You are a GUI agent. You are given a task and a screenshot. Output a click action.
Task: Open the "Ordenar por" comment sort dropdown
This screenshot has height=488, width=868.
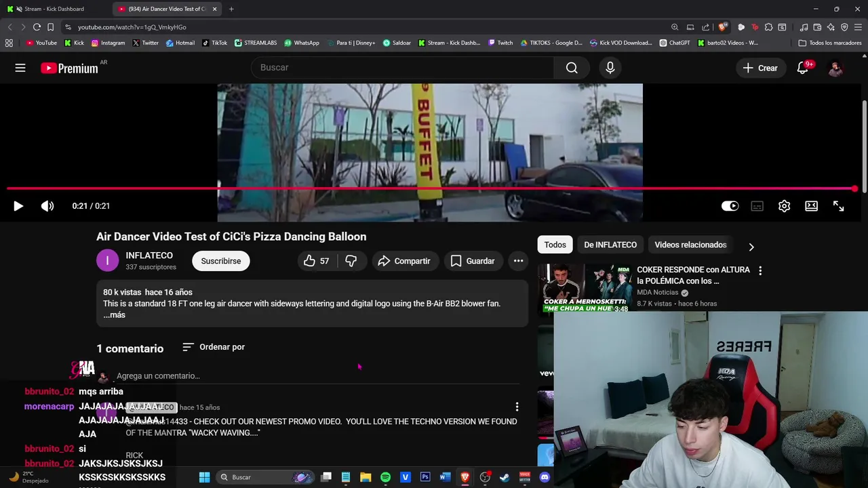tap(214, 347)
